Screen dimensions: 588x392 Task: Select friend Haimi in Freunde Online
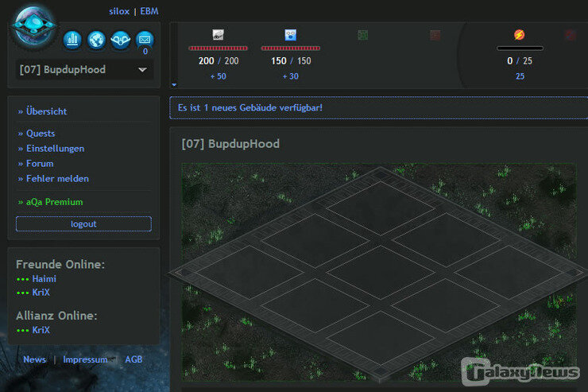tap(44, 279)
